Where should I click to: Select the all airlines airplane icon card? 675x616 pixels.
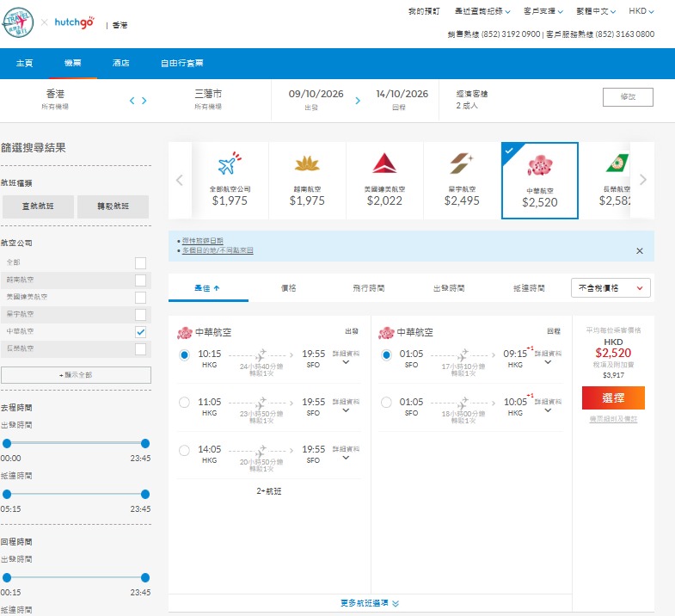230,181
